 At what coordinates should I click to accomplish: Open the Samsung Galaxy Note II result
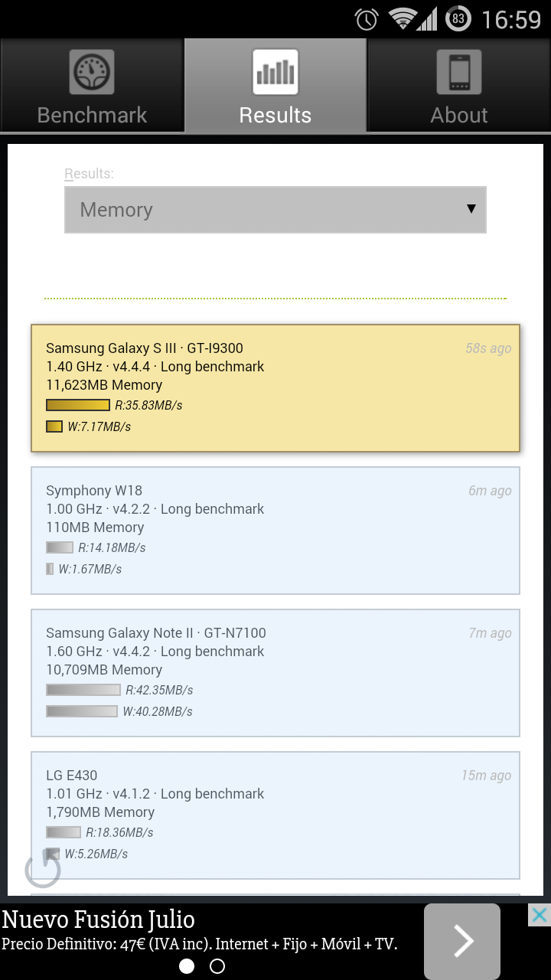[275, 672]
